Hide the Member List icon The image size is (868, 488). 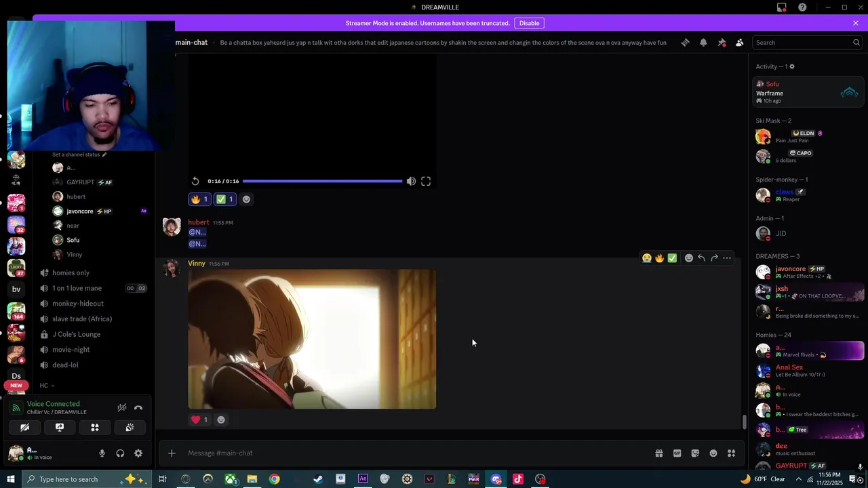pos(739,43)
